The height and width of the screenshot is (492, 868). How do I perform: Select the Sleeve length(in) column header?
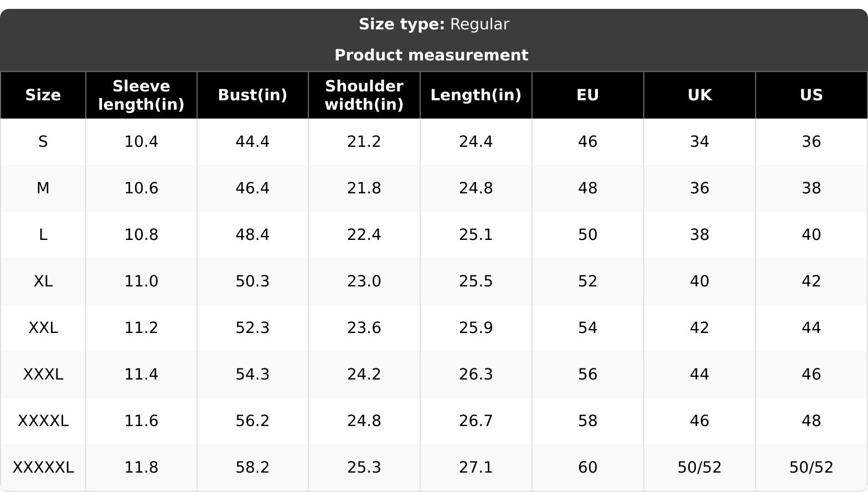tap(141, 95)
